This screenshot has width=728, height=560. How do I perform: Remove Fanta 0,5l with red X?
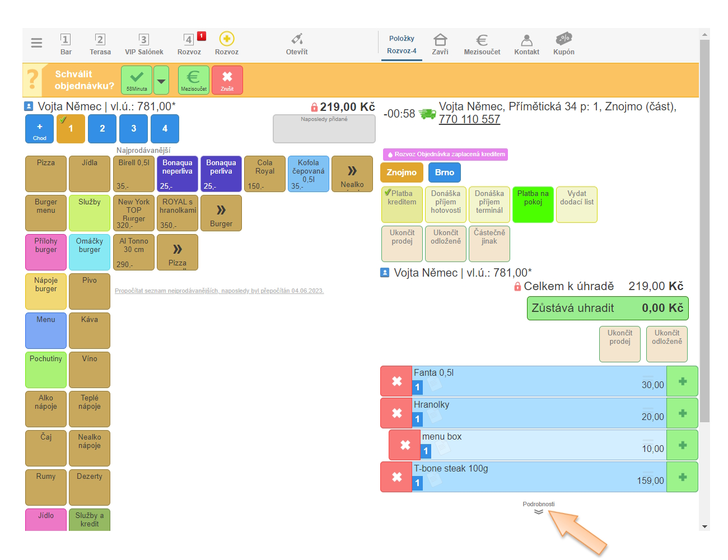396,381
